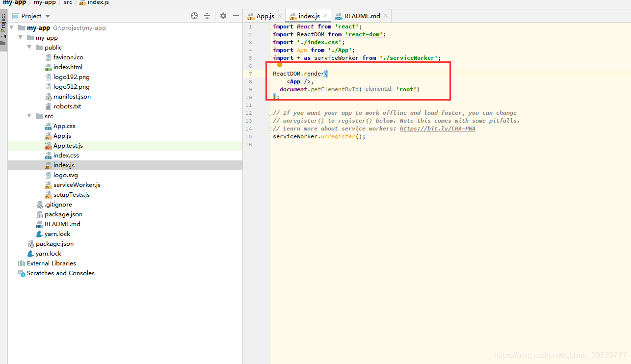Click the image icon beside logo.svg
The image size is (631, 364).
pyautogui.click(x=49, y=175)
